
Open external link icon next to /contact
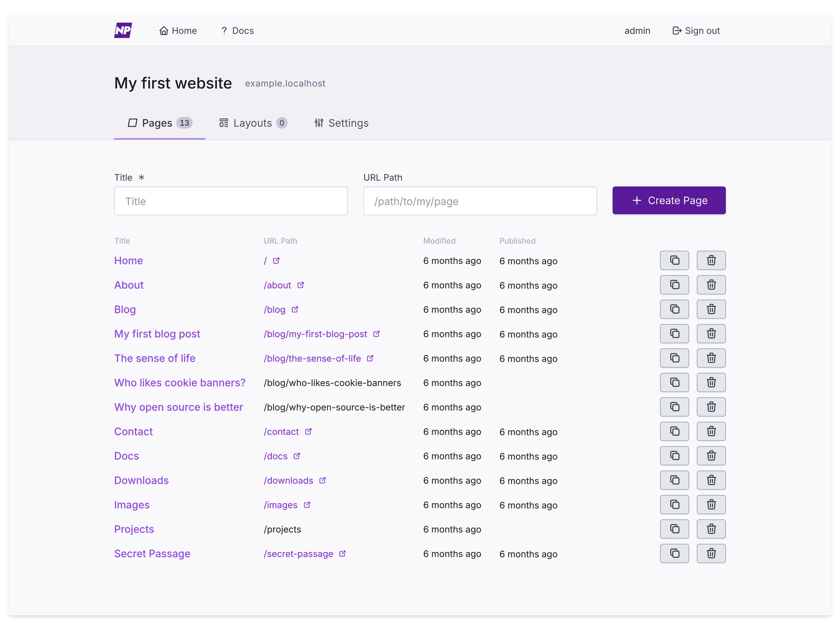coord(308,431)
